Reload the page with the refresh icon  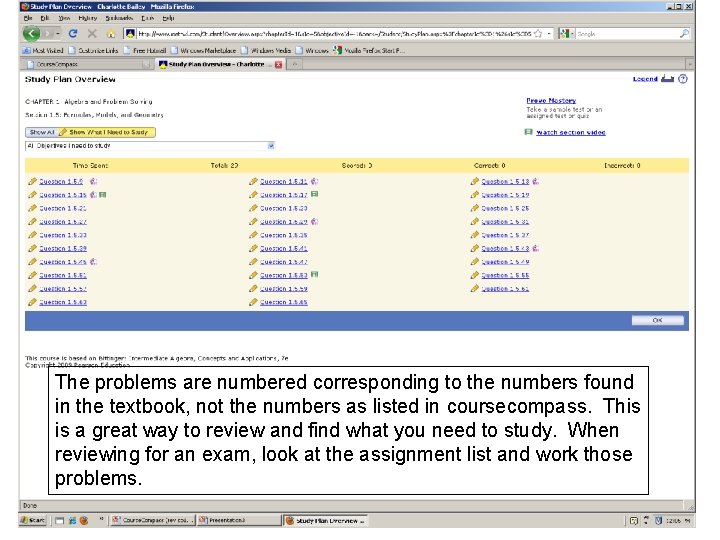coord(73,34)
